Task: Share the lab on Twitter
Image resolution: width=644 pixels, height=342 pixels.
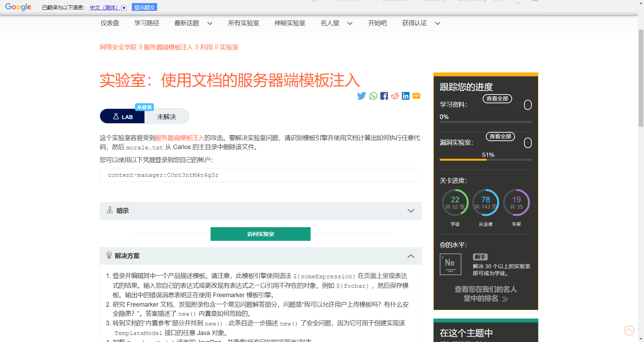Action: tap(361, 96)
